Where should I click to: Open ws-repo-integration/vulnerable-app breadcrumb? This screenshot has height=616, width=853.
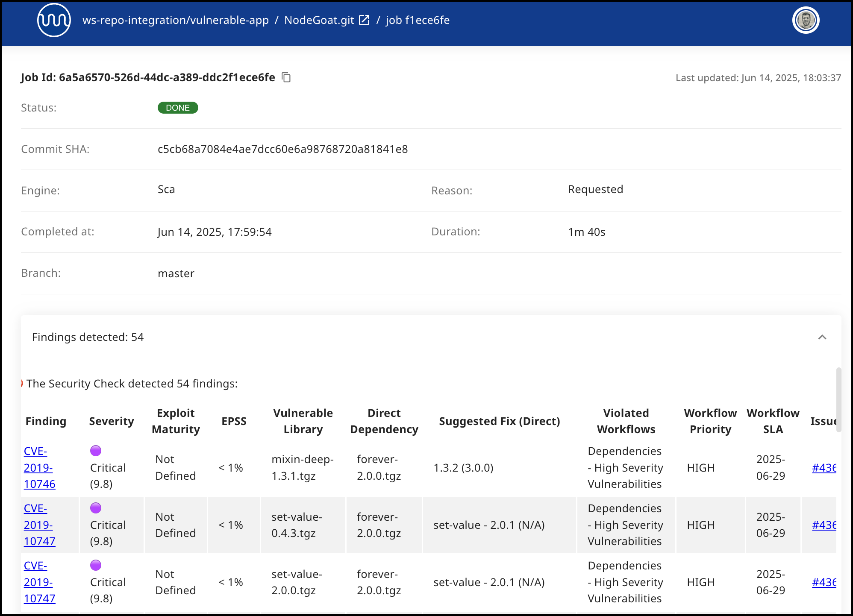(x=175, y=20)
